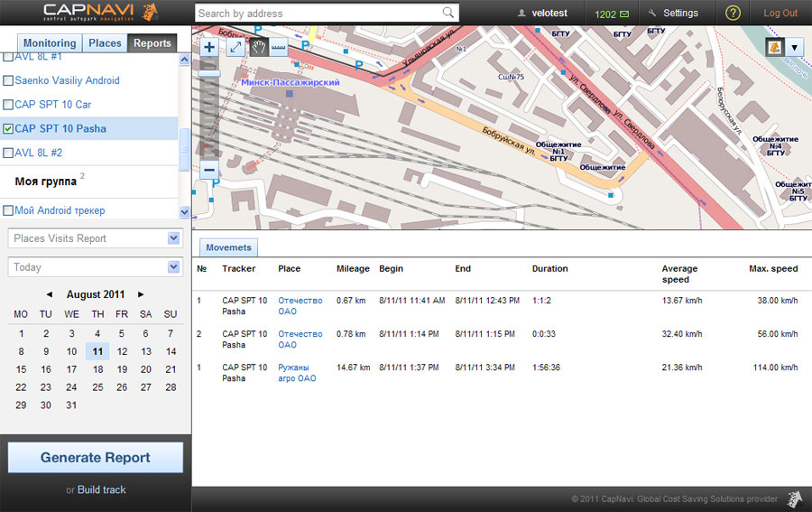Viewport: 812px width, 512px height.
Task: Click the Минск-Пассажирский station label on map
Action: coord(291,82)
